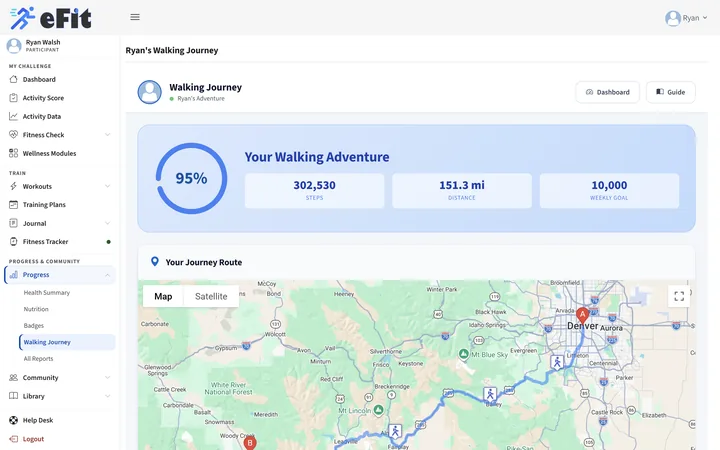The image size is (720, 450).
Task: Expand the Community chevron
Action: (x=107, y=377)
